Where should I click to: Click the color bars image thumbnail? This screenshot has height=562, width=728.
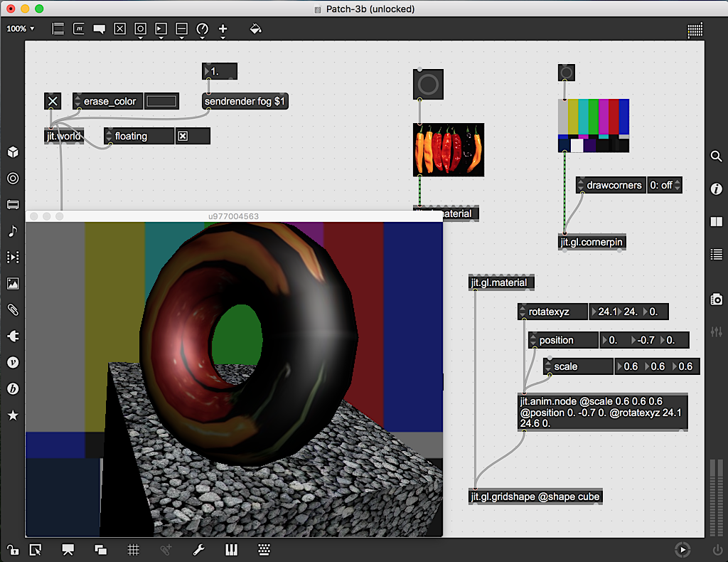coord(594,125)
